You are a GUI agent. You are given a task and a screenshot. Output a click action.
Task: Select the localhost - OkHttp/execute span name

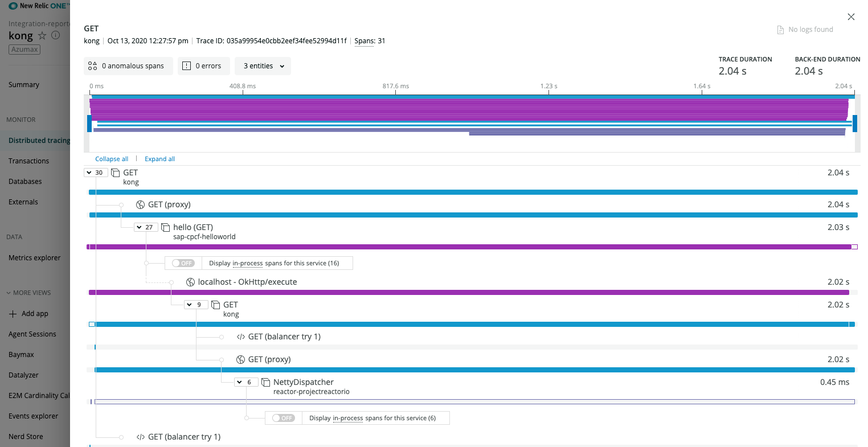(x=248, y=282)
